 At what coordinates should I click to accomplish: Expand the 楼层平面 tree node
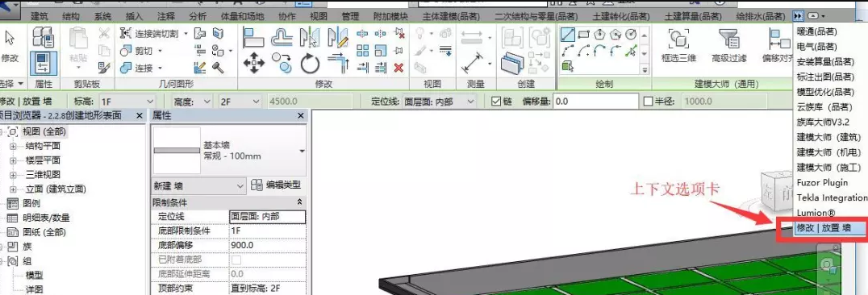click(13, 160)
